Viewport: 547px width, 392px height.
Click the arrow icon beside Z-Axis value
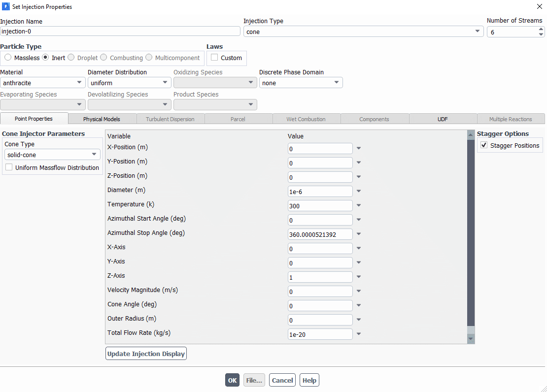[x=359, y=277]
